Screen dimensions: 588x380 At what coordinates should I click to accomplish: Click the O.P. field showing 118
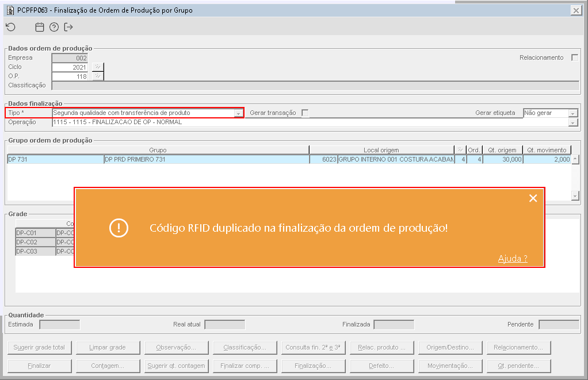pyautogui.click(x=70, y=76)
